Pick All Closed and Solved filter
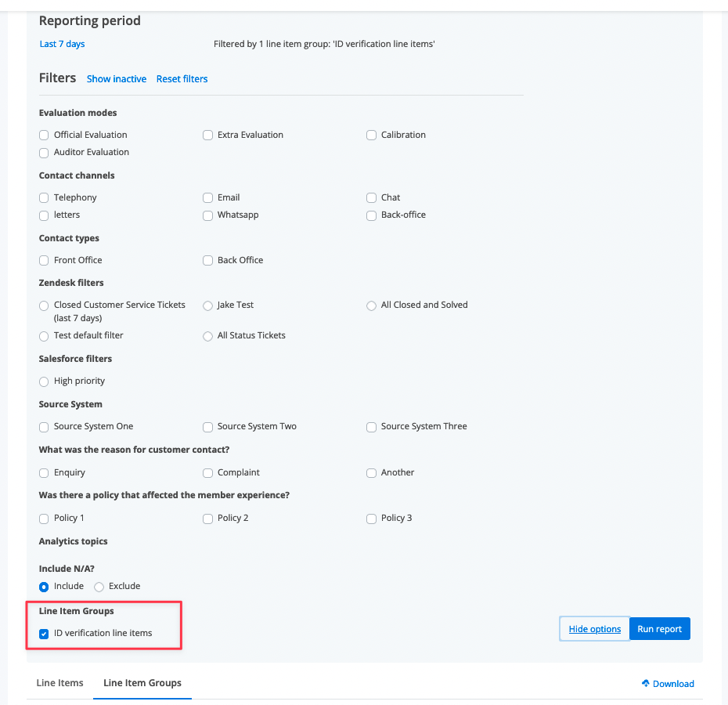Viewport: 728px width, 705px height. [x=371, y=305]
